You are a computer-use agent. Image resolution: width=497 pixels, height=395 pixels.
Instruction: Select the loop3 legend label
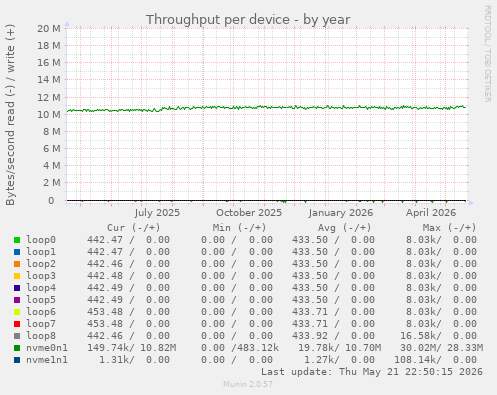point(41,276)
